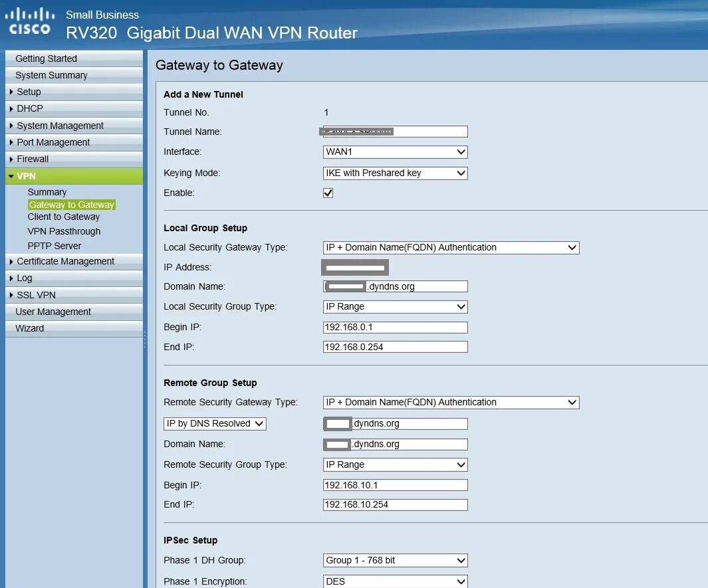
Task: Open the Interface WAN1 dropdown
Action: (x=395, y=152)
